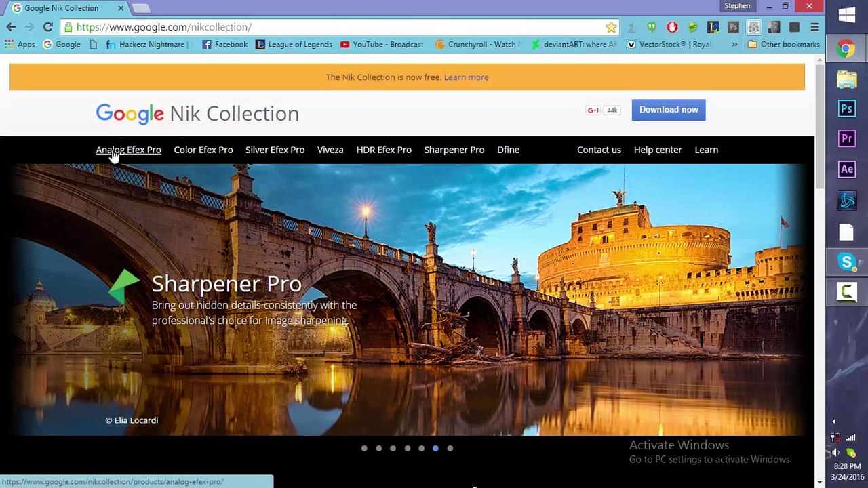The width and height of the screenshot is (868, 488).
Task: Open the League of Legends bookmark
Action: [x=294, y=45]
